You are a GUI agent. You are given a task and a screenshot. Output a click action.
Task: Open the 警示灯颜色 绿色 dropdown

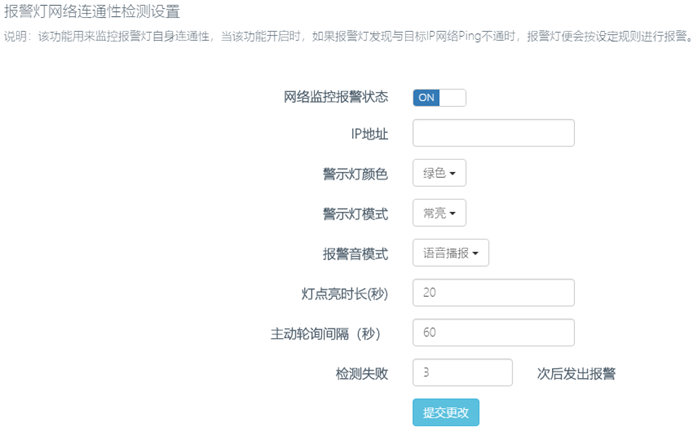[x=439, y=173]
